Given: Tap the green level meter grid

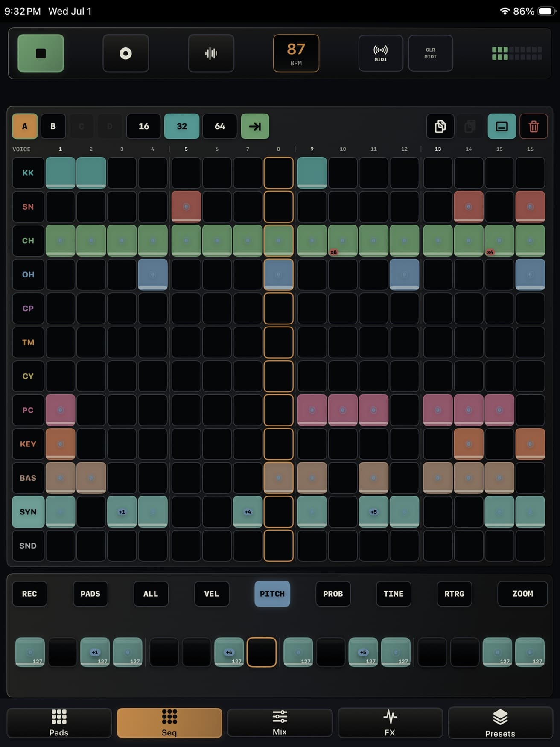Looking at the screenshot, I should [x=517, y=53].
